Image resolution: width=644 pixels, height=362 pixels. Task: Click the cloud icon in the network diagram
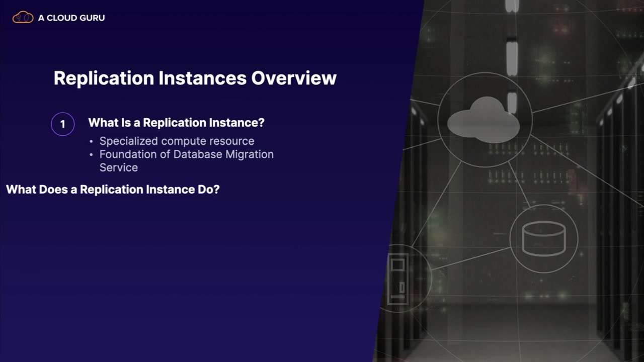pos(484,120)
